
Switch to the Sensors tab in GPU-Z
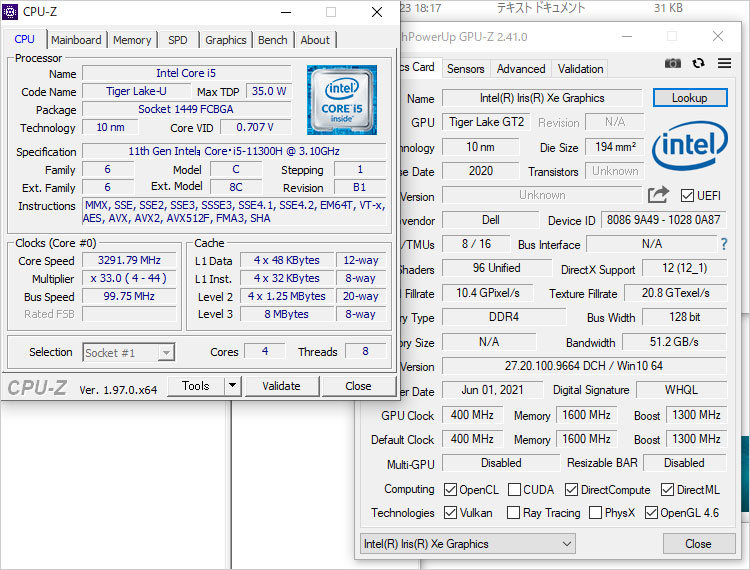[465, 69]
